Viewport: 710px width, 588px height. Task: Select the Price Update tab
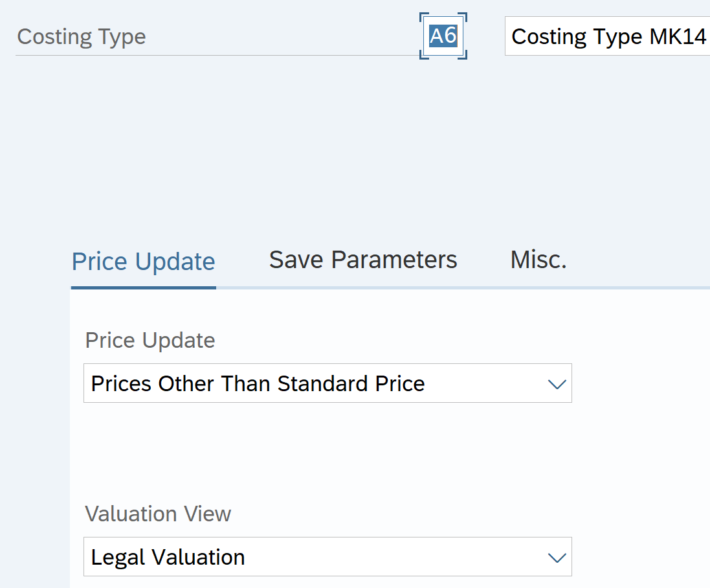pos(143,262)
